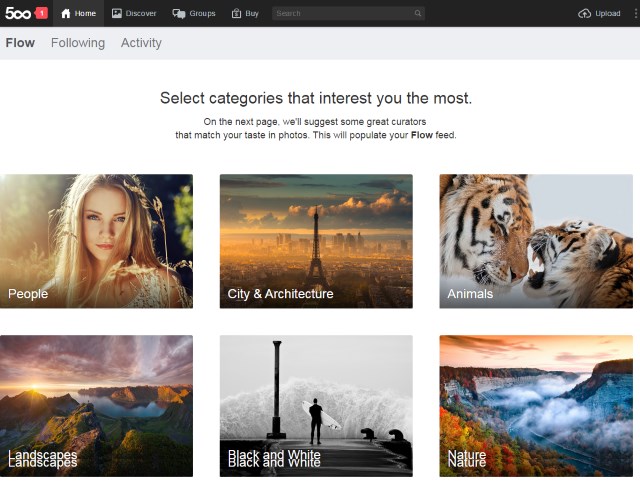Switch to the Following tab

coord(78,43)
